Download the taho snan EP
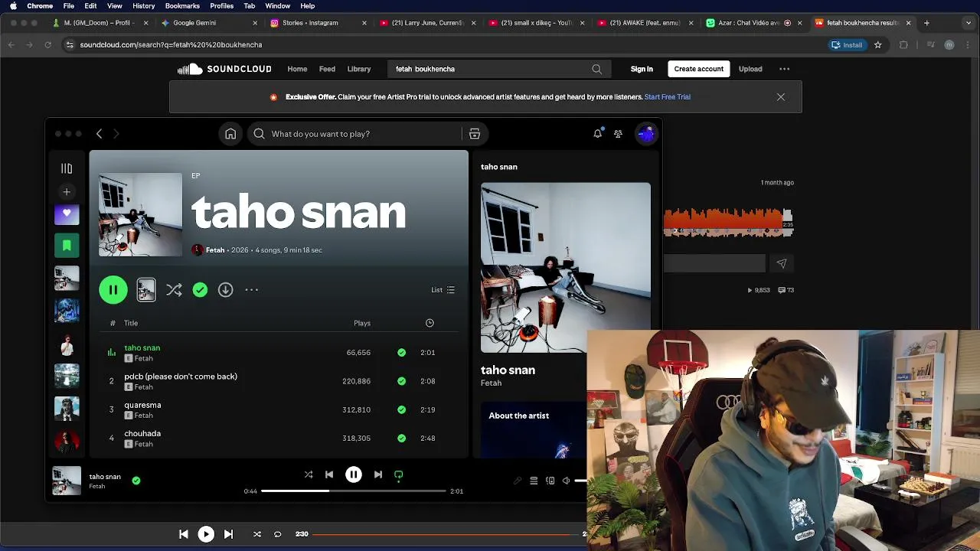Image resolution: width=980 pixels, height=551 pixels. 225,289
